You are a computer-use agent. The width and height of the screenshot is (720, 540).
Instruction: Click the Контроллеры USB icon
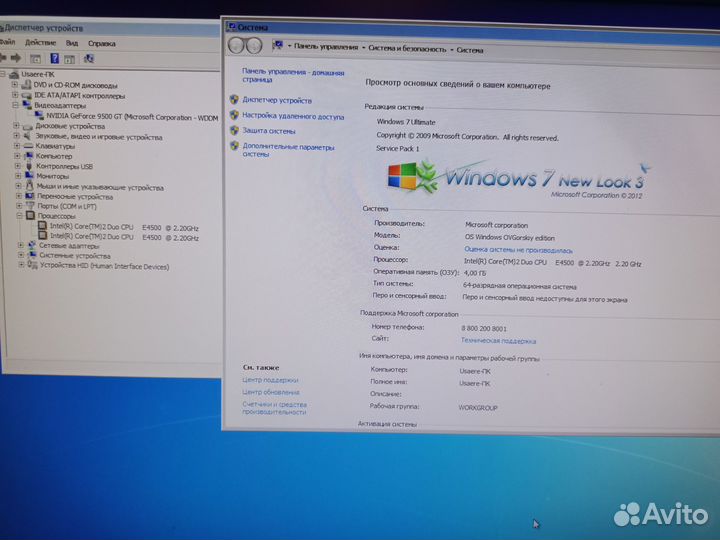pyautogui.click(x=29, y=166)
